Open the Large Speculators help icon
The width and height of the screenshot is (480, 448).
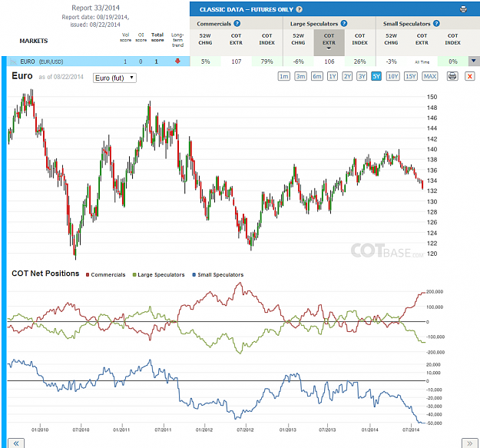coord(344,24)
